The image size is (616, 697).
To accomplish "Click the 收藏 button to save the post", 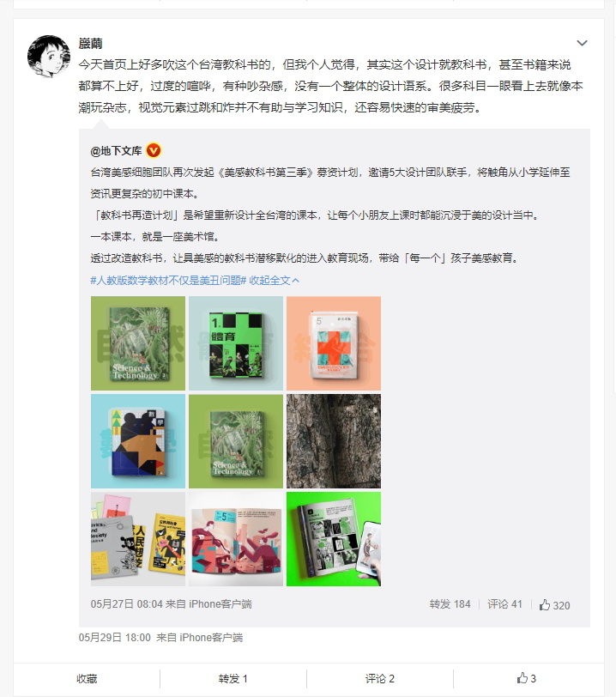I will 87,679.
